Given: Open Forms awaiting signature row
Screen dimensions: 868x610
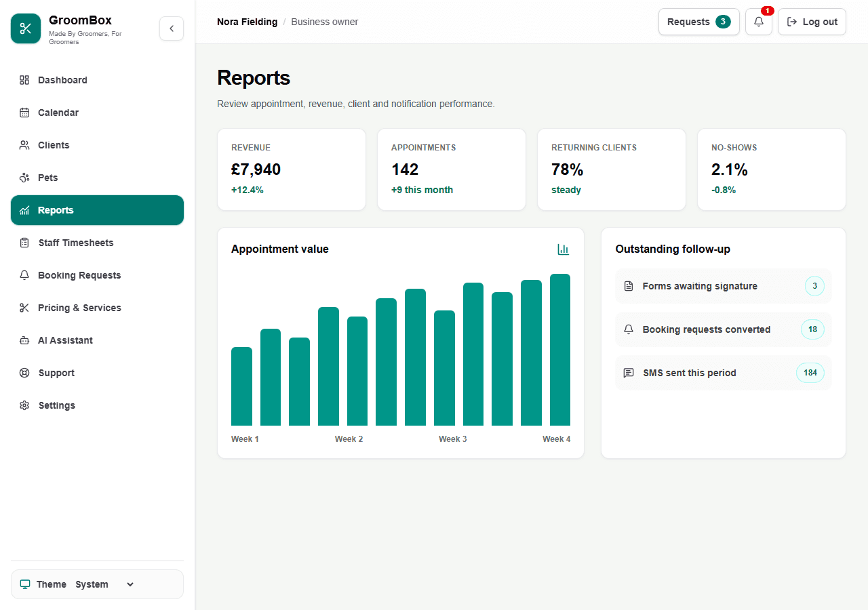Looking at the screenshot, I should click(x=724, y=286).
